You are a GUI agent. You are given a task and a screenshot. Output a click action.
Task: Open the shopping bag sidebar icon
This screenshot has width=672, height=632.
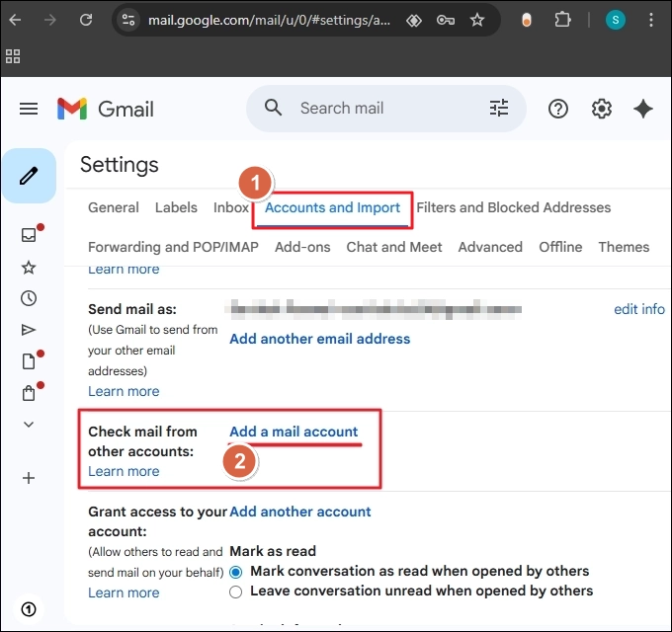pyautogui.click(x=29, y=393)
